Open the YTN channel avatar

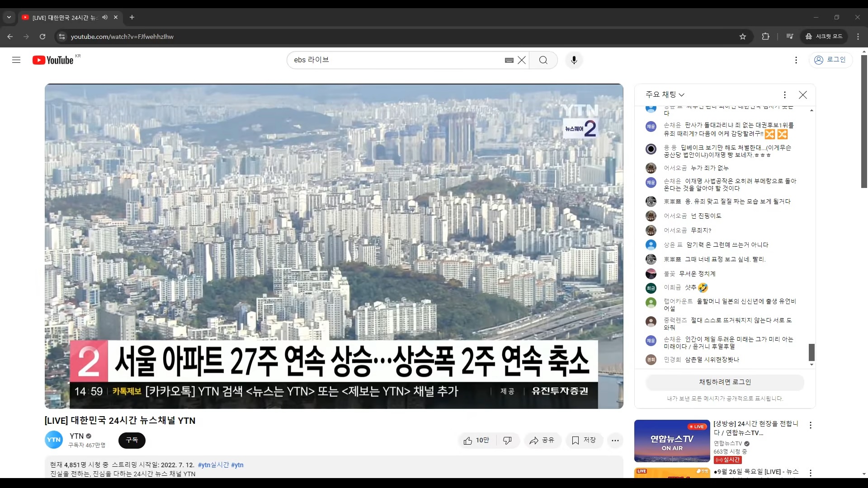coord(54,440)
